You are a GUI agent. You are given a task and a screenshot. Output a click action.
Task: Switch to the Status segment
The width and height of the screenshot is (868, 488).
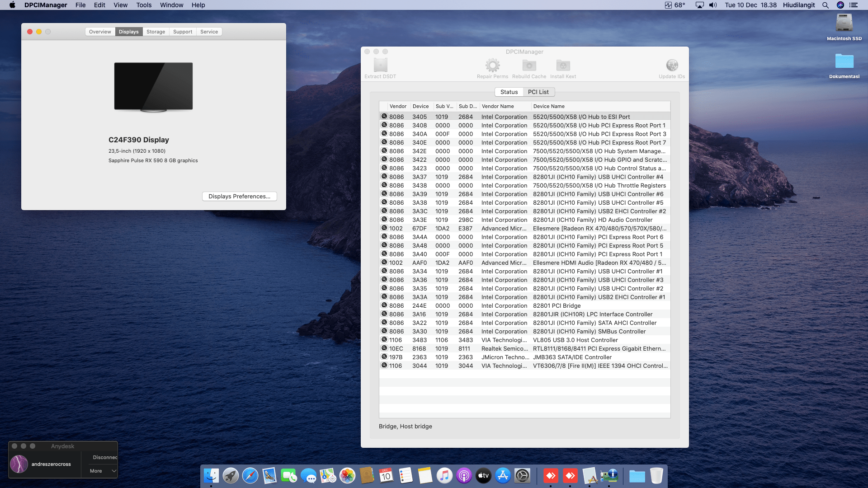pos(509,92)
